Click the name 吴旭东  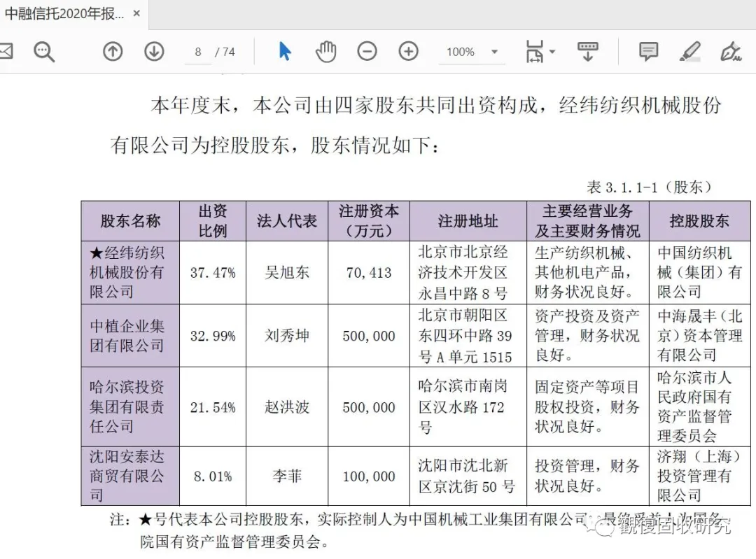coord(287,273)
